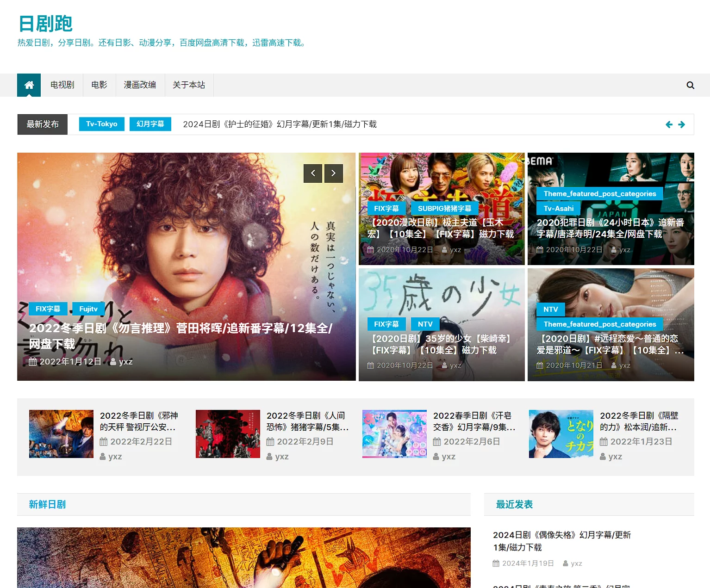Open the 隔壁的力 post thumbnail
Image resolution: width=710 pixels, height=588 pixels.
561,434
